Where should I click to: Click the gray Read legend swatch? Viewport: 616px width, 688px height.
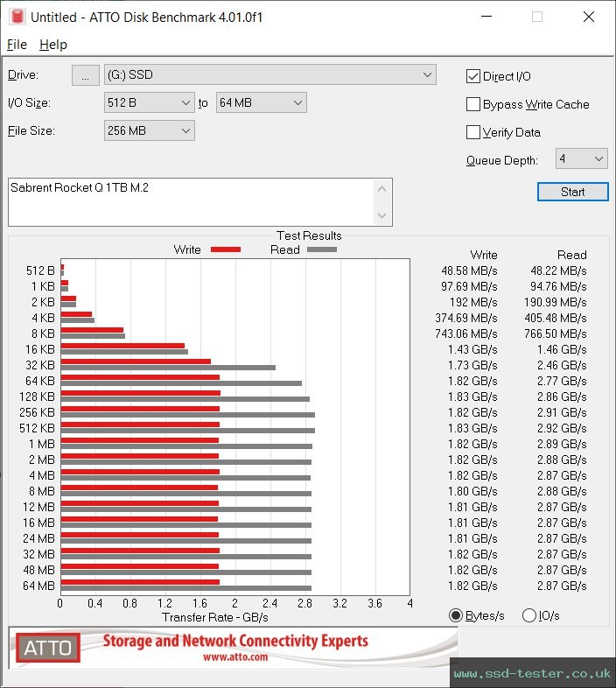click(x=322, y=249)
